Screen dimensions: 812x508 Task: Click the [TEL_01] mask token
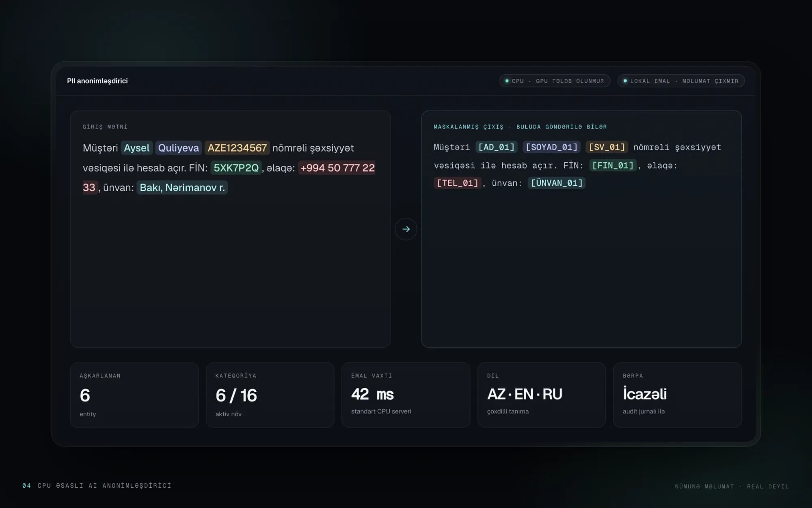click(x=458, y=183)
